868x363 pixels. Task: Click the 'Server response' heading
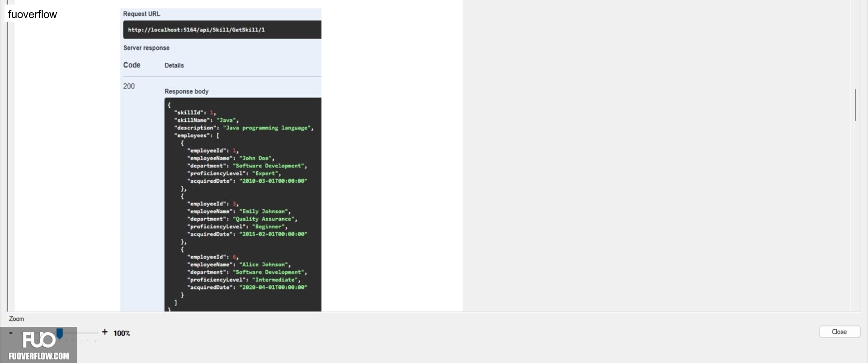146,48
